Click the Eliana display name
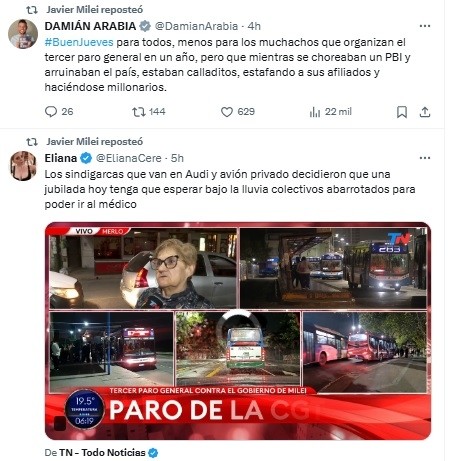The width and height of the screenshot is (450, 461). click(x=61, y=158)
